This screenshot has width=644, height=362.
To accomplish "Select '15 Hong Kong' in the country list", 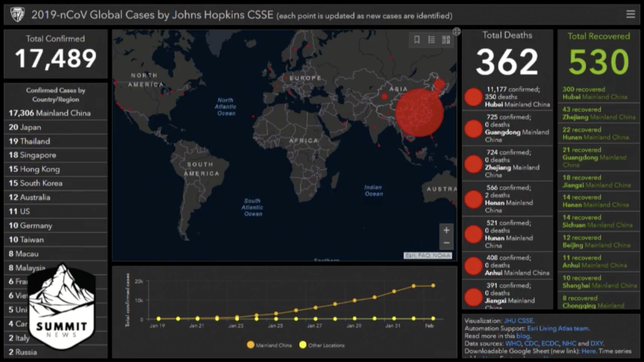I will 56,169.
